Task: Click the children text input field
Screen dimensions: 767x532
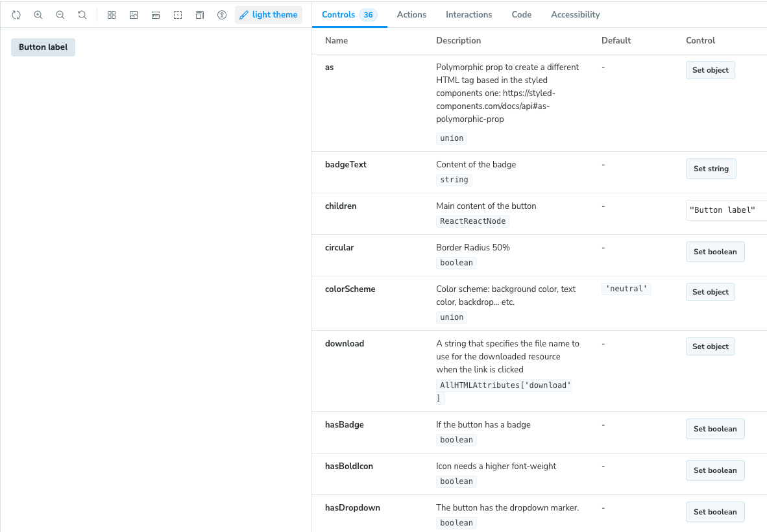Action: (x=725, y=210)
